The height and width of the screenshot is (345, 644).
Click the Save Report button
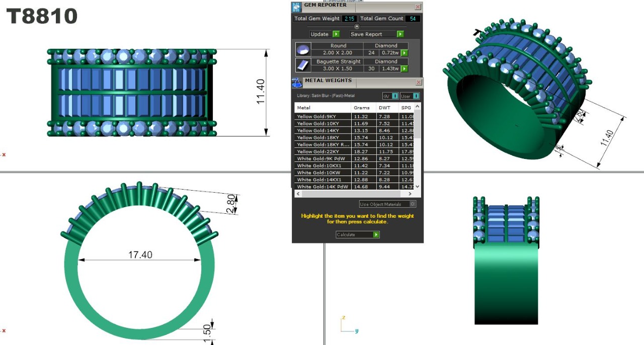pos(377,34)
